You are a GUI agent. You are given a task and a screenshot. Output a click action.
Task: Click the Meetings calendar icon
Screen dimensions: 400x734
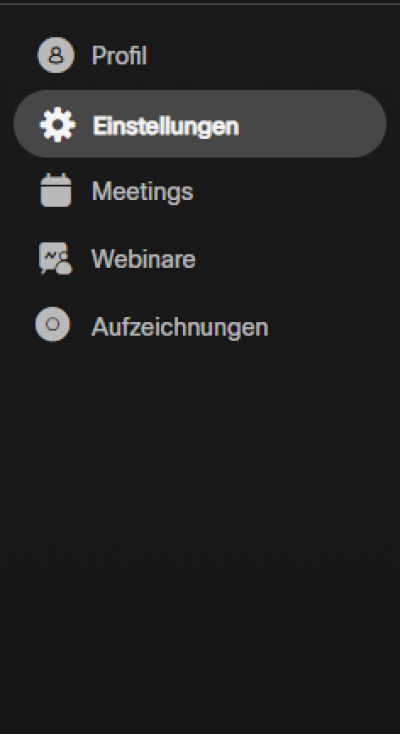pos(56,190)
